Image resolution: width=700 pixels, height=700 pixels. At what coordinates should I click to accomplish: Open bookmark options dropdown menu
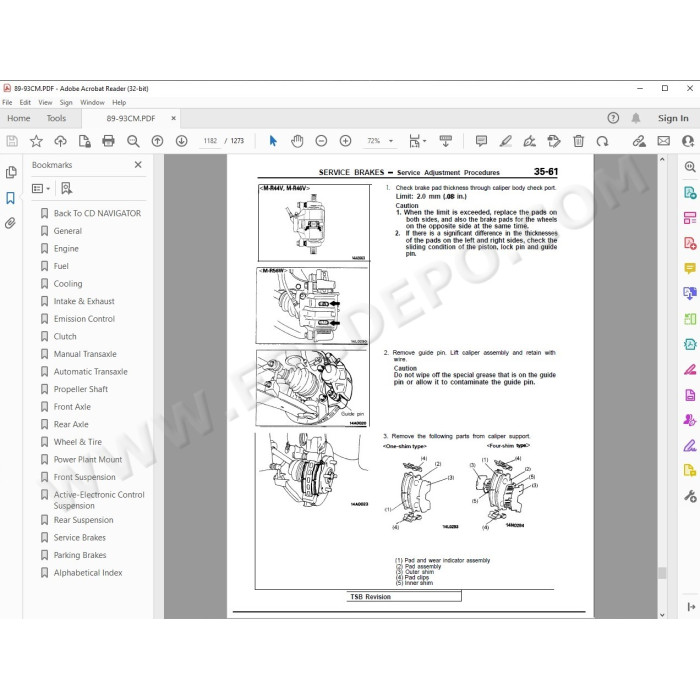[41, 188]
